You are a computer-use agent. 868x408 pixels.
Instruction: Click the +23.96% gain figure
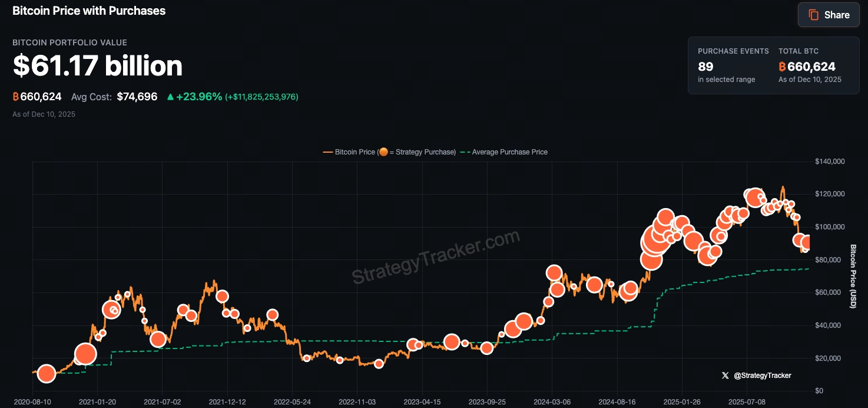click(199, 97)
